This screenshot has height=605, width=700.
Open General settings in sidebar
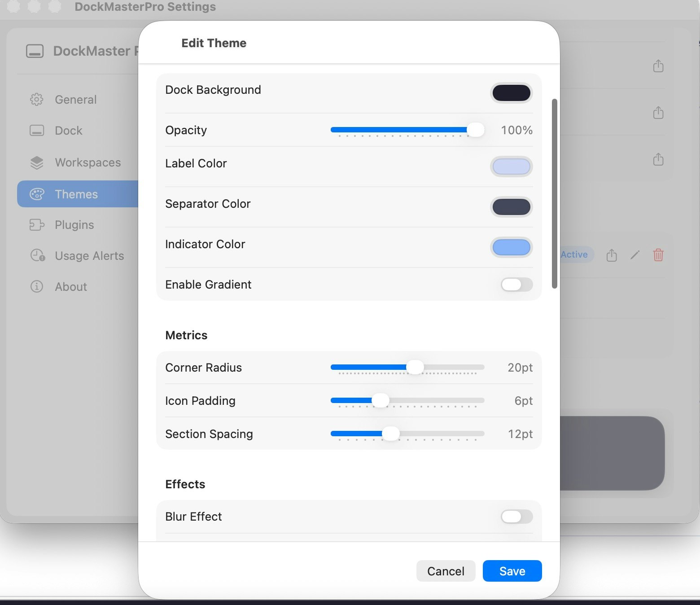pos(78,100)
